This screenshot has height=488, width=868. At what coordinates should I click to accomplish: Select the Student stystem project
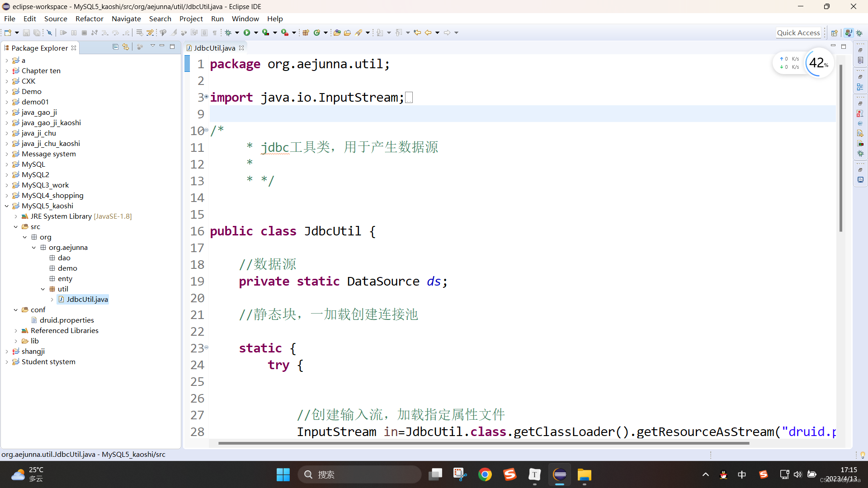[x=48, y=362]
